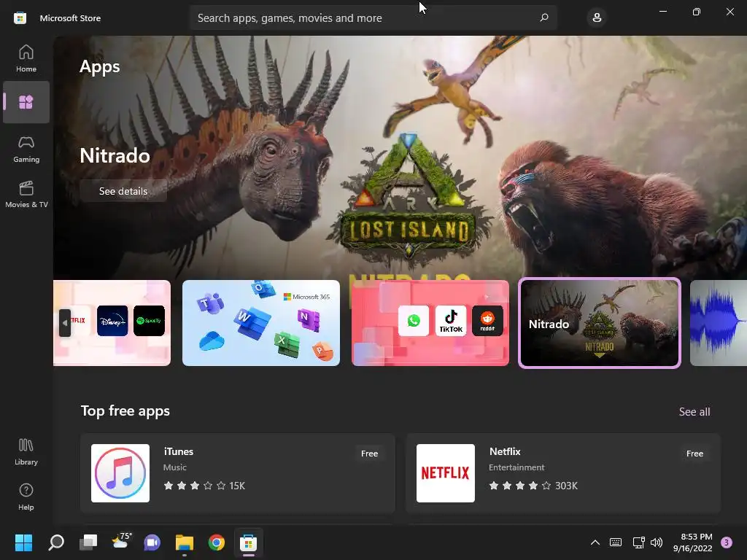Click in the search apps, games, movies field
Viewport: 747px width, 560px height.
click(373, 18)
